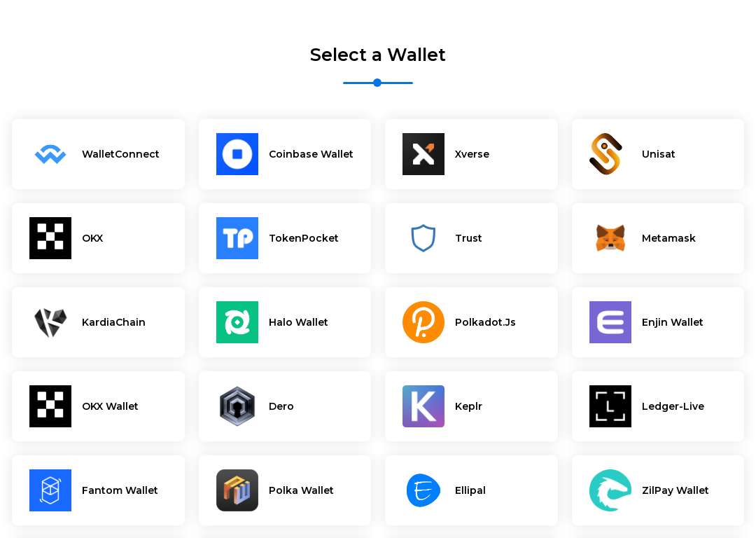Select the Ellipal wallet card

(471, 490)
